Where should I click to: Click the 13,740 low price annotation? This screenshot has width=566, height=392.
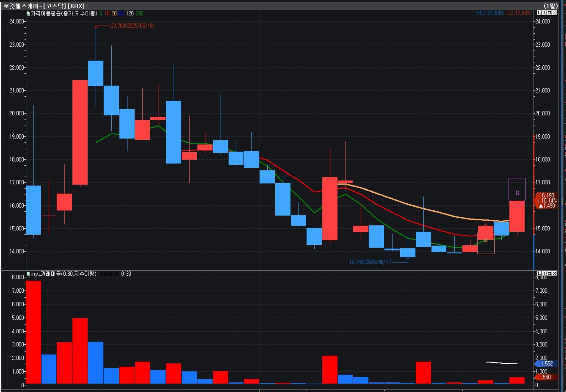click(x=371, y=262)
